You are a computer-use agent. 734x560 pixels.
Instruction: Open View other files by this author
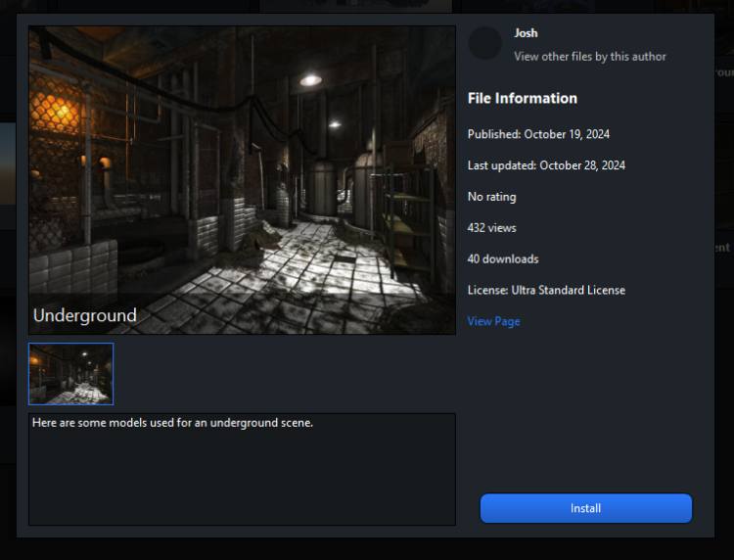590,57
